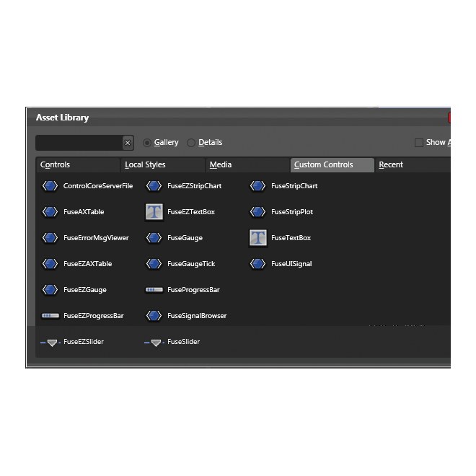
Task: Select the FuseStripChart icon
Action: pyautogui.click(x=257, y=186)
